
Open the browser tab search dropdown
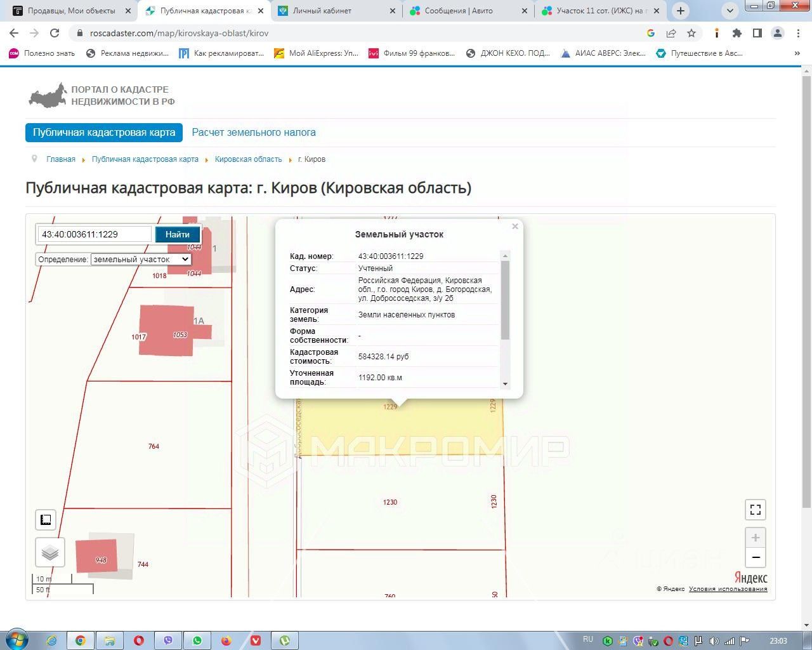tap(730, 11)
